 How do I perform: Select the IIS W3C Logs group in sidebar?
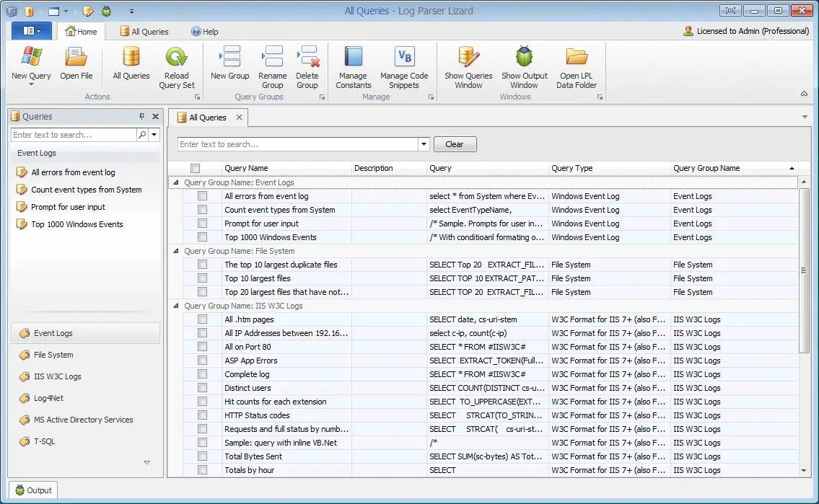[x=86, y=376]
